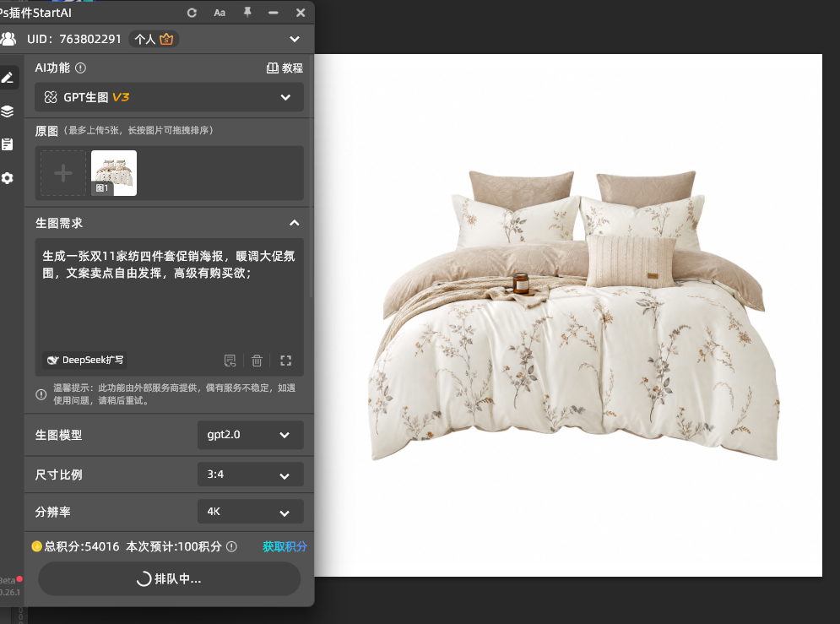Click the user avatar icon beside UID
Image resolution: width=840 pixels, height=624 pixels.
pyautogui.click(x=8, y=39)
